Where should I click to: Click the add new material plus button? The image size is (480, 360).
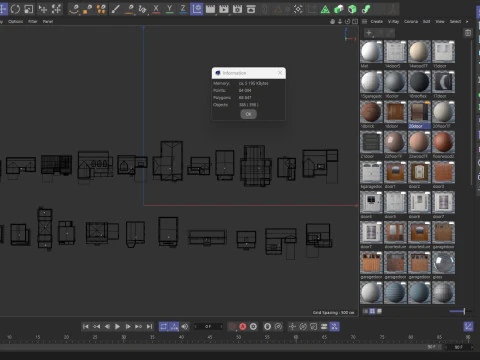point(369,33)
